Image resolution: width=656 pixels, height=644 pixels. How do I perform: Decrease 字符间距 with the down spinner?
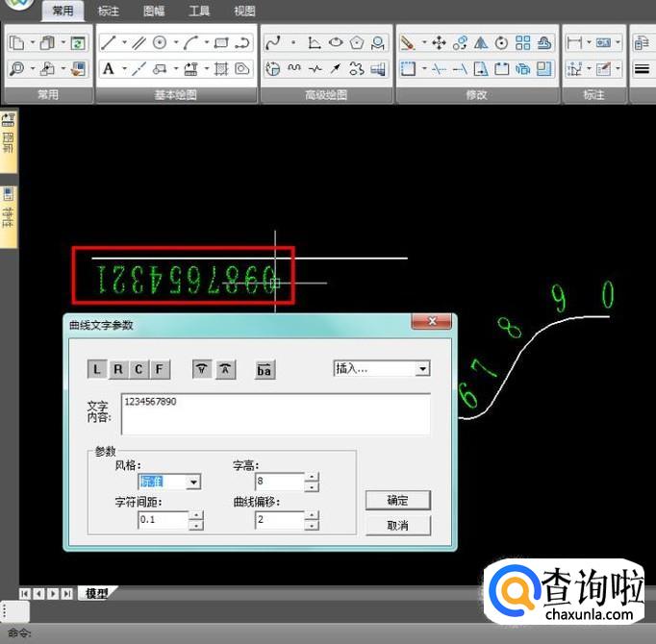[x=196, y=525]
